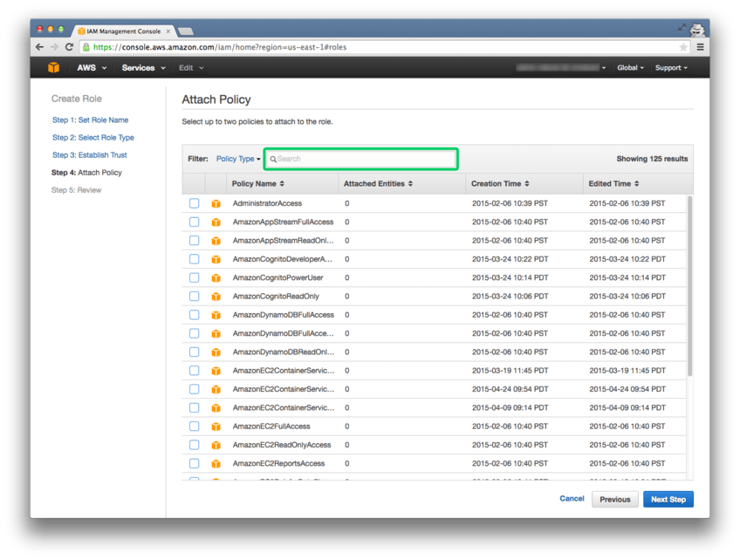Click the SSL padlock icon in address bar
This screenshot has width=740, height=560.
(x=86, y=47)
